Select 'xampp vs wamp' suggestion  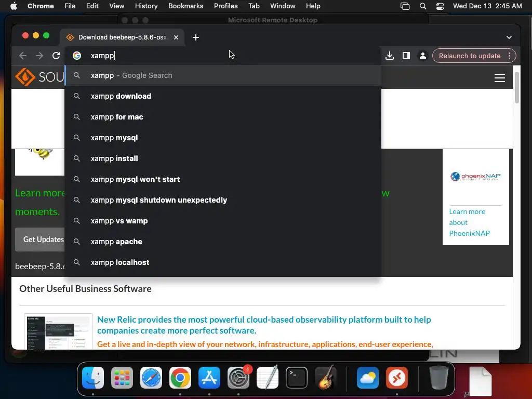click(x=223, y=221)
